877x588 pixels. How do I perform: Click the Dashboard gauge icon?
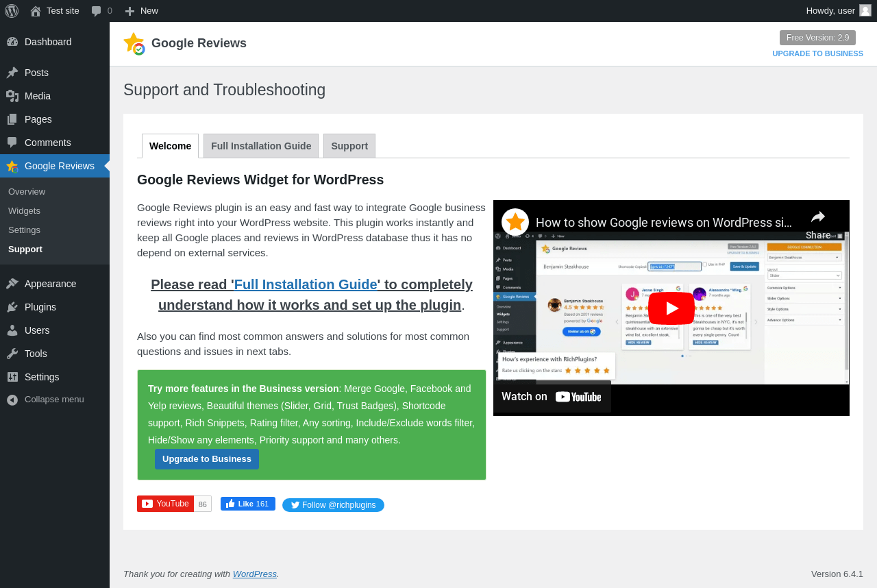click(12, 42)
